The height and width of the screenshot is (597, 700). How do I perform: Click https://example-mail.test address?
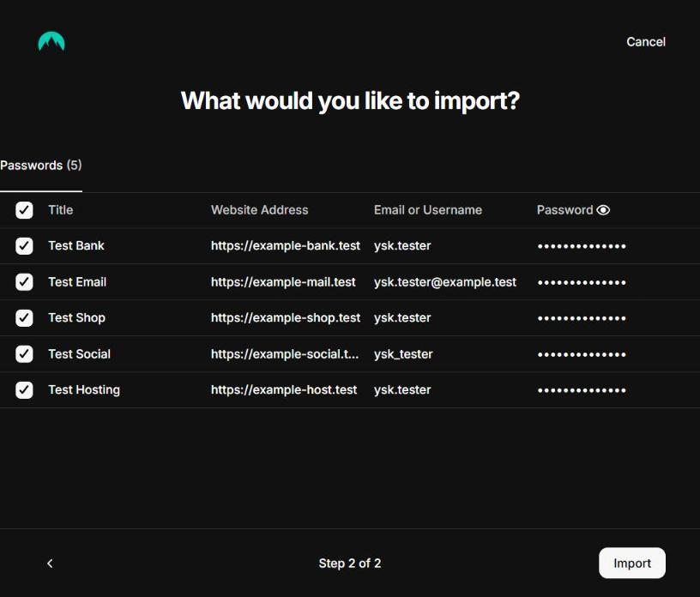[x=283, y=281]
